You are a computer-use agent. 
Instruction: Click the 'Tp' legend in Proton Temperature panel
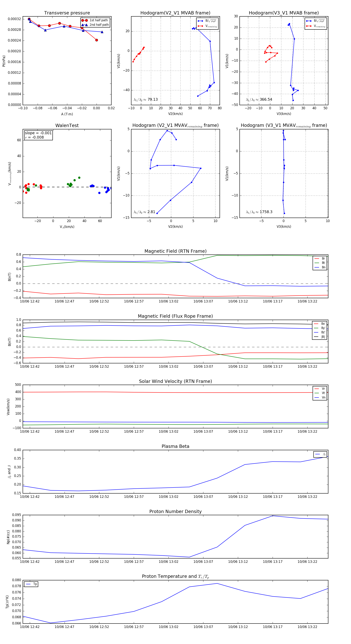point(31,584)
